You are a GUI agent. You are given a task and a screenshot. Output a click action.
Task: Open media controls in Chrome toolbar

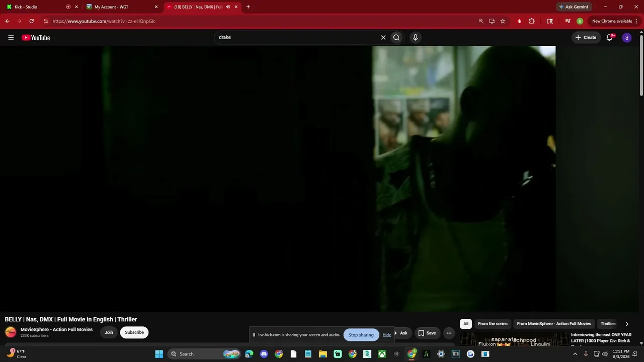pos(568,21)
